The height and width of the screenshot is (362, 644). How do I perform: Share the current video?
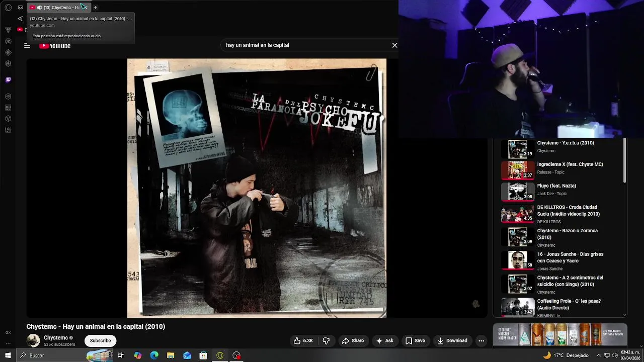point(353,340)
